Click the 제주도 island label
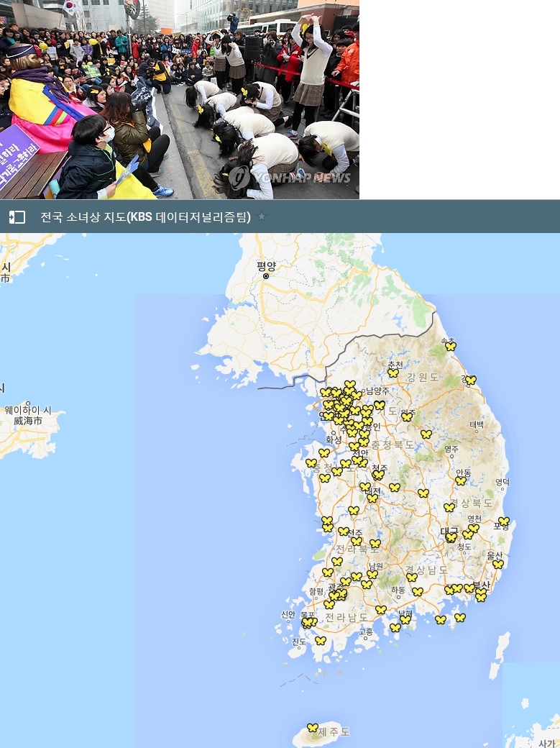This screenshot has height=748, width=560. click(334, 731)
